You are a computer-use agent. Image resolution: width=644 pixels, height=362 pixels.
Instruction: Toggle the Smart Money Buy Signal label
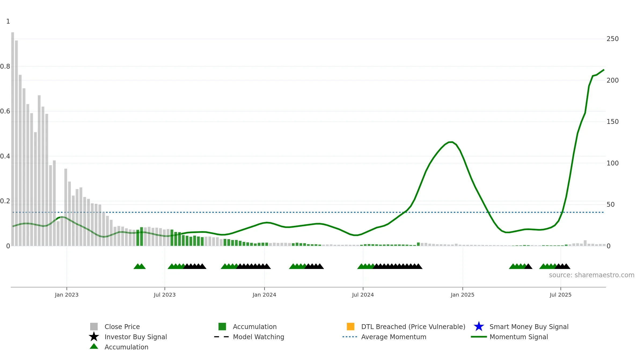(x=529, y=327)
